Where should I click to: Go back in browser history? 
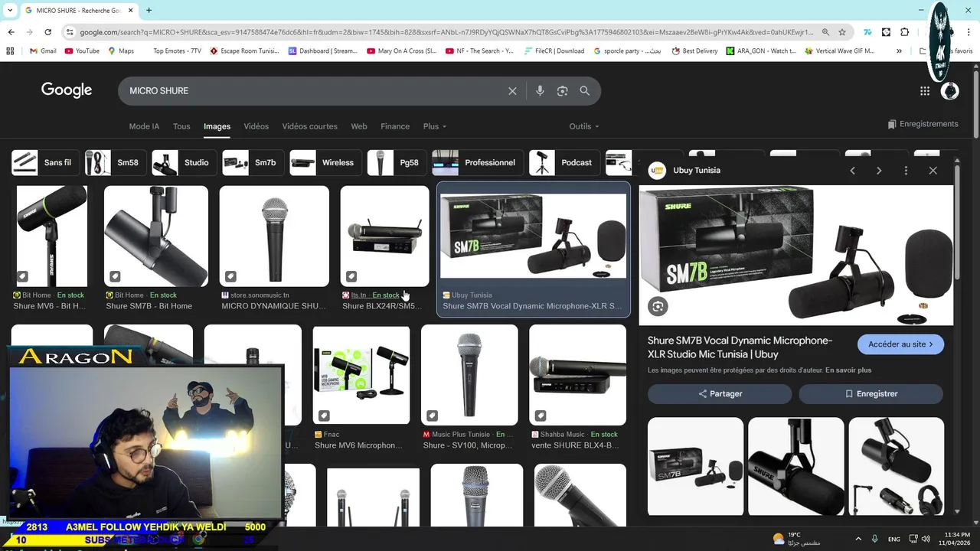tap(11, 32)
